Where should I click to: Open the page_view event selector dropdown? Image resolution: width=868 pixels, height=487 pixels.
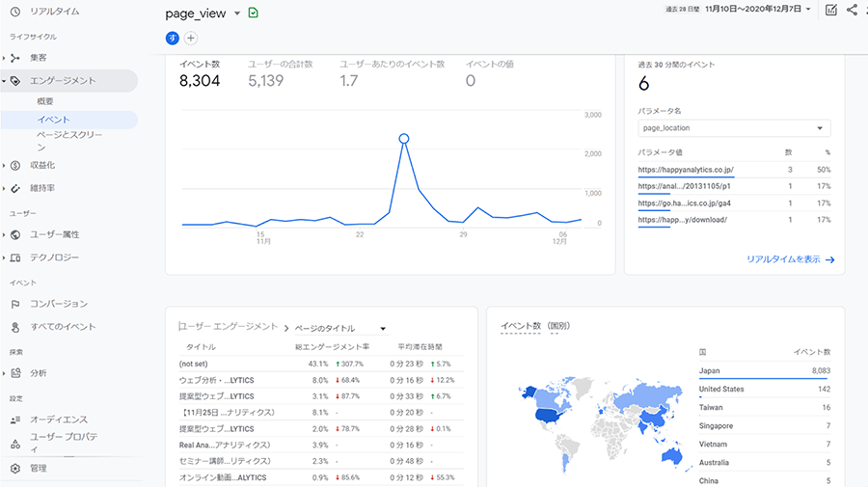tap(237, 14)
